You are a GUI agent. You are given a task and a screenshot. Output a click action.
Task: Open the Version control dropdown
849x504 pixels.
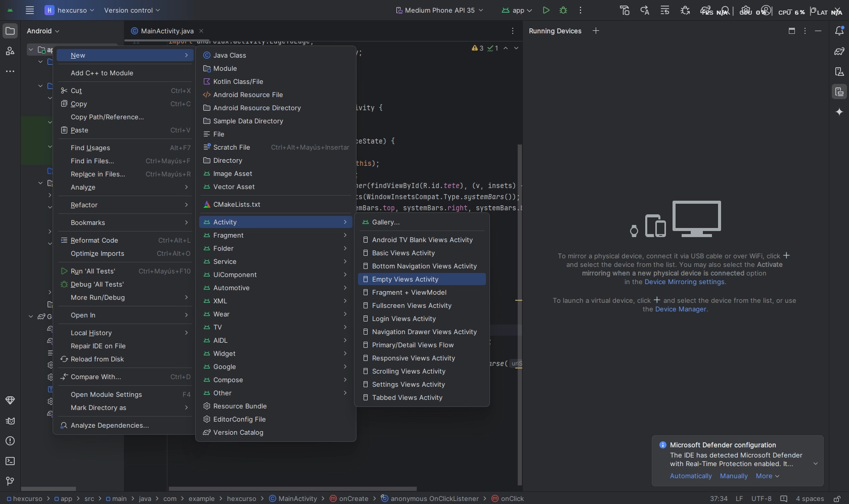tap(132, 10)
